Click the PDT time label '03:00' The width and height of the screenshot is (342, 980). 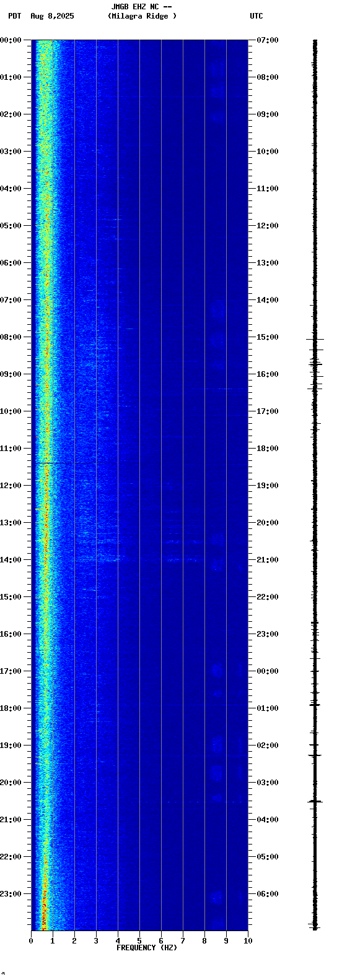coord(11,152)
